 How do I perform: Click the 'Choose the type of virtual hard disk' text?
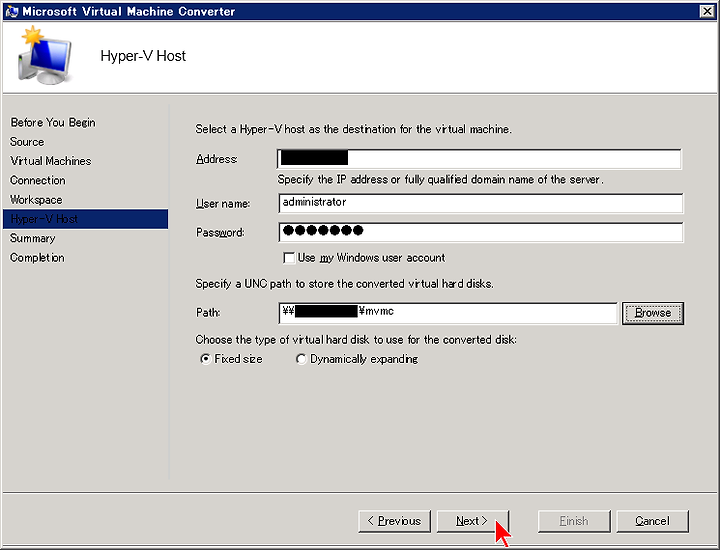(356, 340)
